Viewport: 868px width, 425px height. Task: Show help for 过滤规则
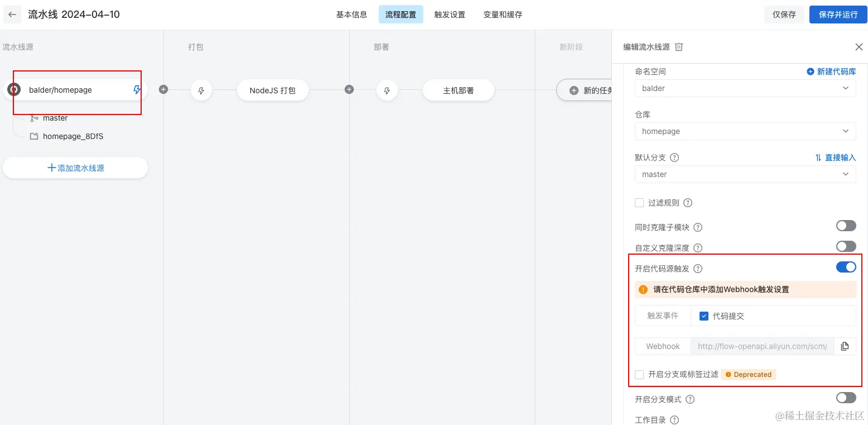point(688,203)
